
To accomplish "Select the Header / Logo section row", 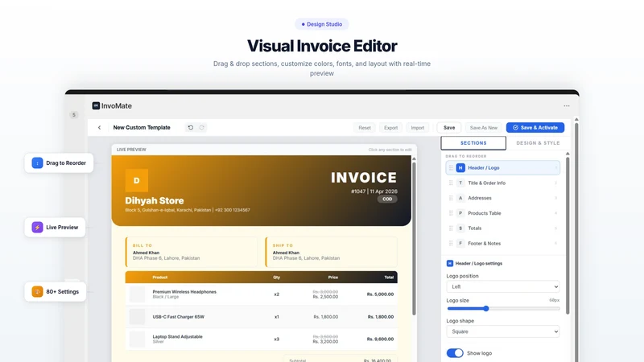I will 503,168.
